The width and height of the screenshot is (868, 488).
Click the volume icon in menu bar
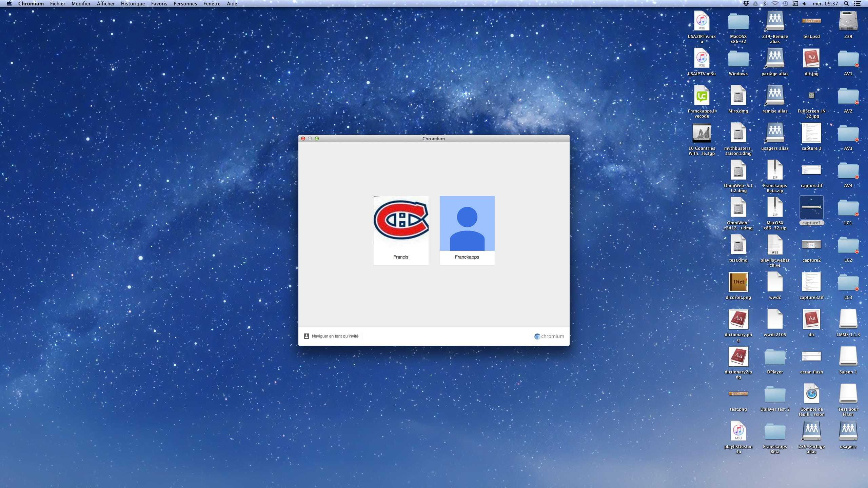pos(805,4)
